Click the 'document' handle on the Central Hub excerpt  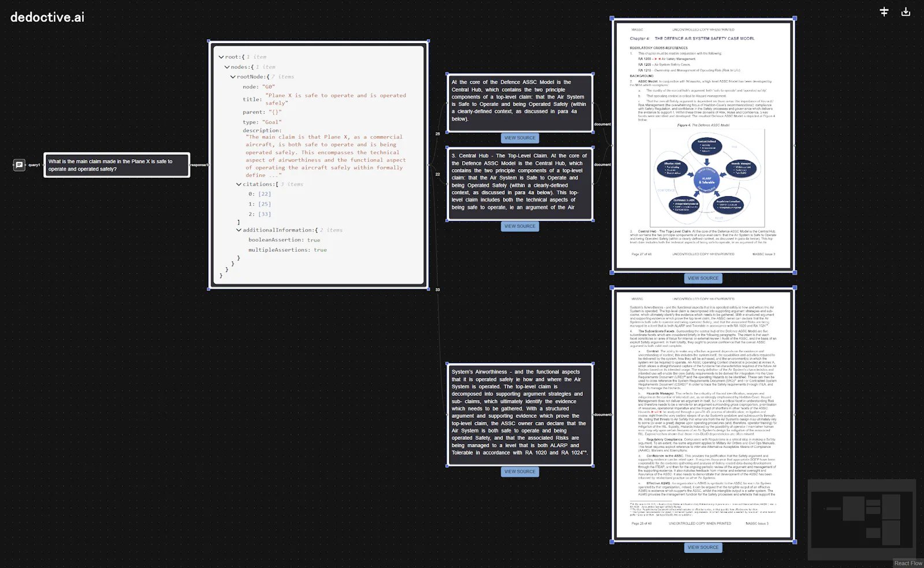[x=602, y=165]
